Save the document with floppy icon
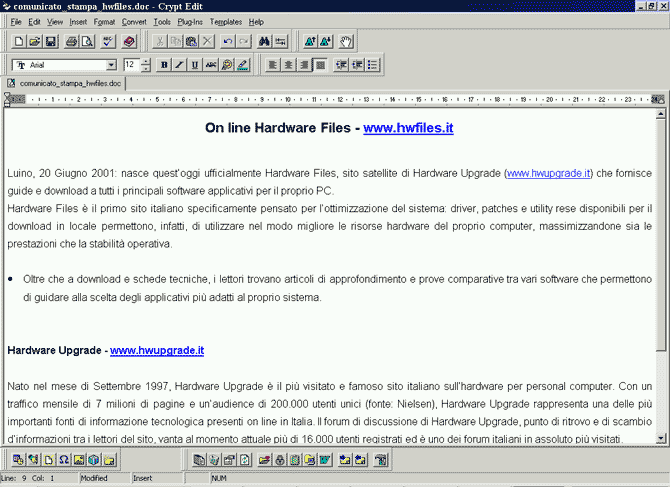Screen dimensions: 670x487 tap(51, 41)
